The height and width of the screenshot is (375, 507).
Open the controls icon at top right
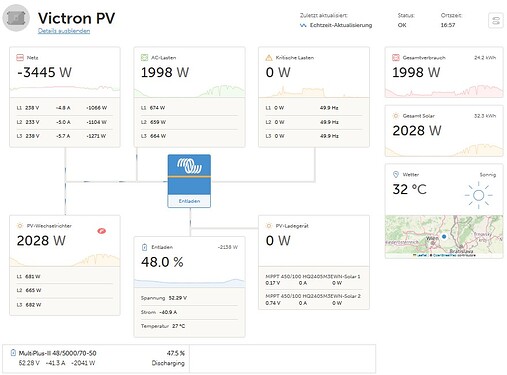(x=496, y=21)
